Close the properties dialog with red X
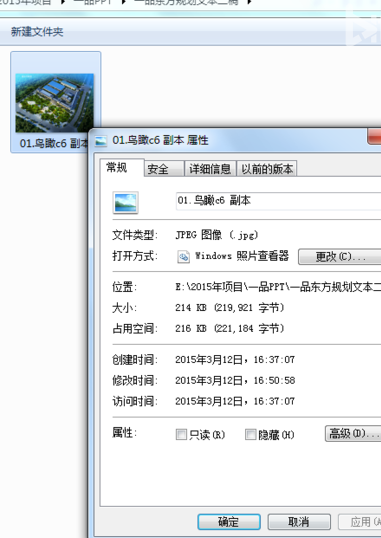Viewport: 381px width, 538px height. click(x=374, y=136)
